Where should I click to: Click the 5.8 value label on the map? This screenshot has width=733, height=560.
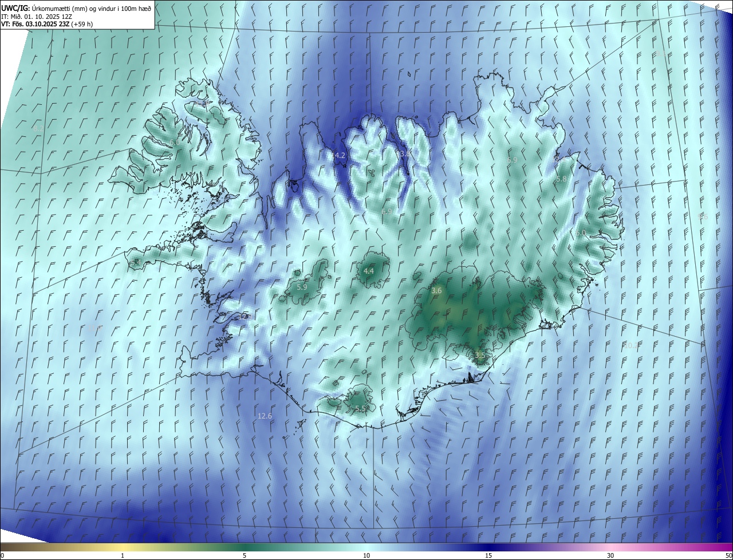[561, 179]
